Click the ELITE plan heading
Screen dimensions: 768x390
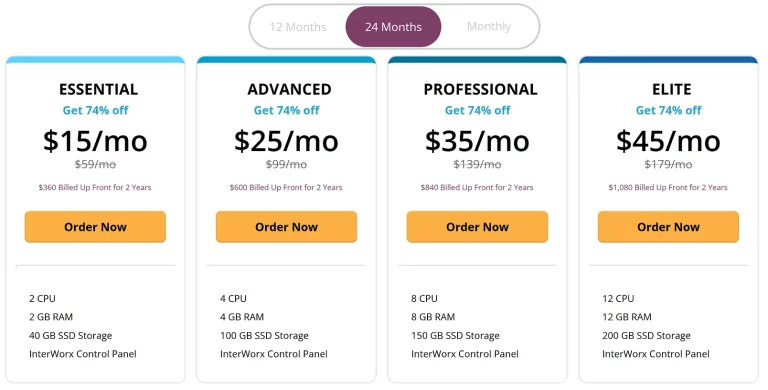tap(672, 89)
